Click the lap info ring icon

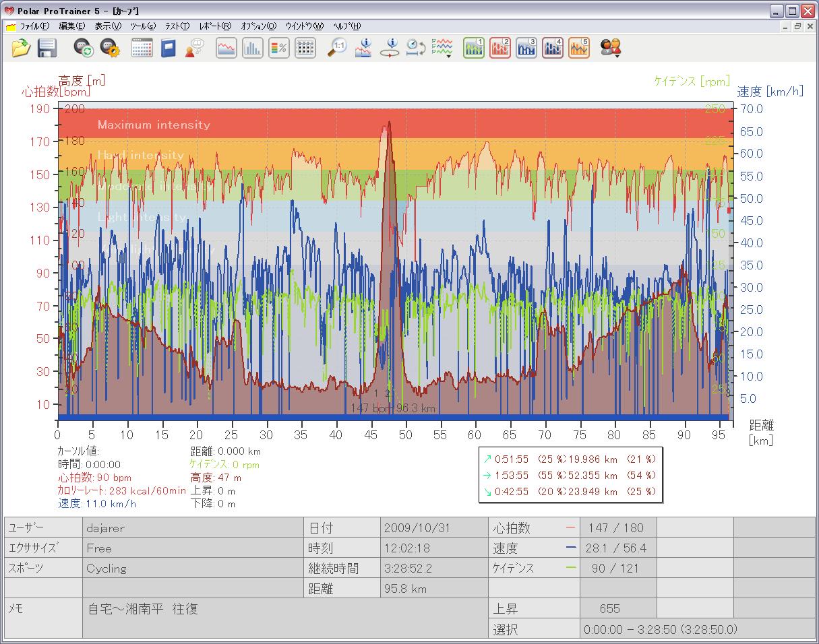(390, 48)
